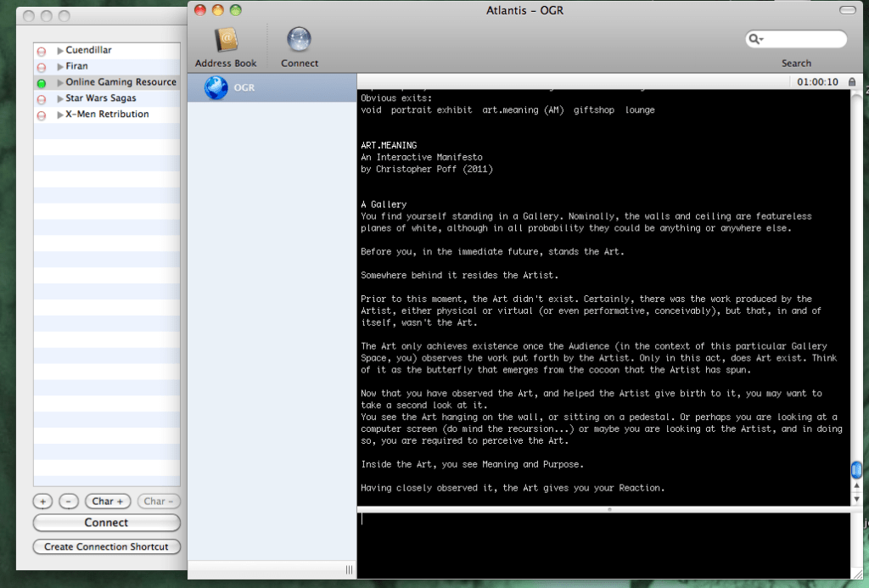This screenshot has height=588, width=869.
Task: Click the red status icon beside Cuendillar
Action: coord(41,51)
